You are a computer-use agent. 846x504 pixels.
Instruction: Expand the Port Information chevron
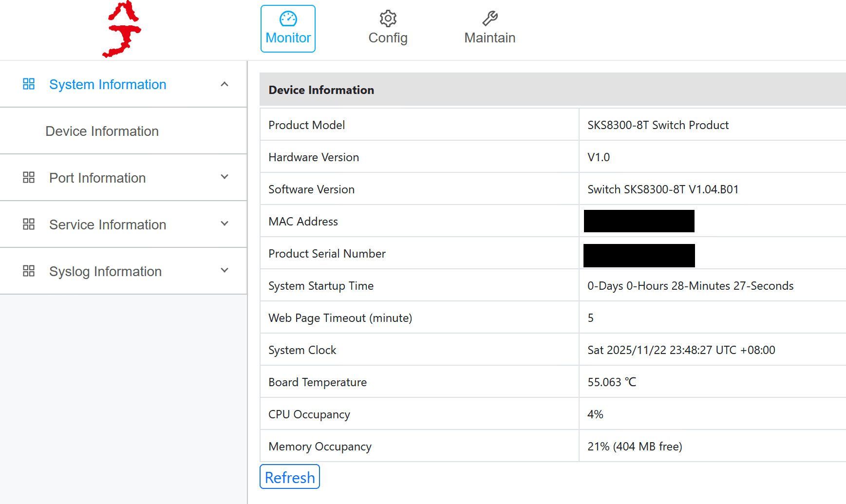(225, 177)
